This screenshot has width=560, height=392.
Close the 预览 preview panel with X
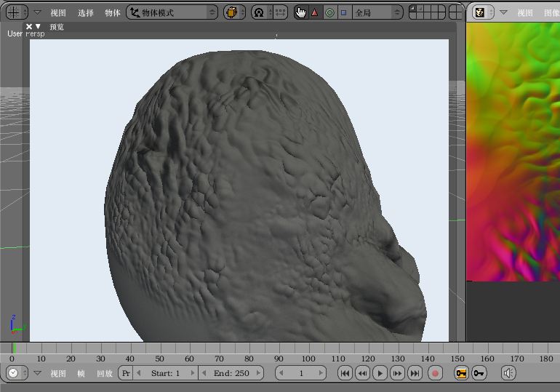click(29, 26)
